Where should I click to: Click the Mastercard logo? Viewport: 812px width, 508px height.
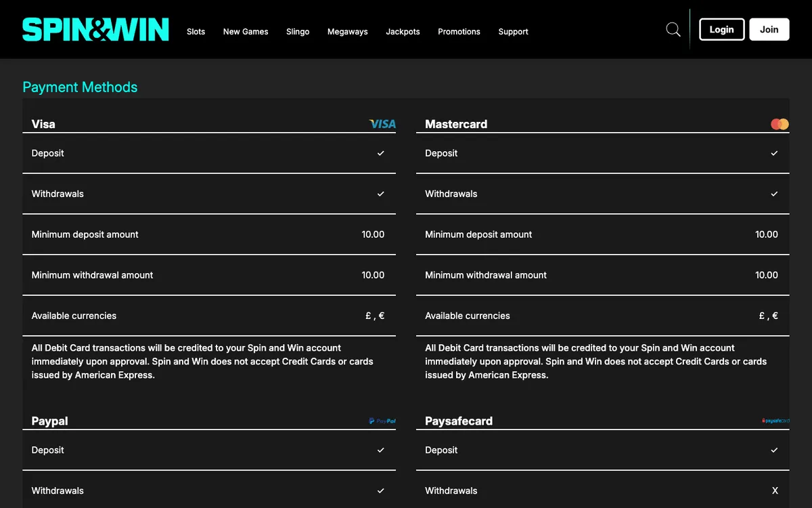tap(780, 124)
